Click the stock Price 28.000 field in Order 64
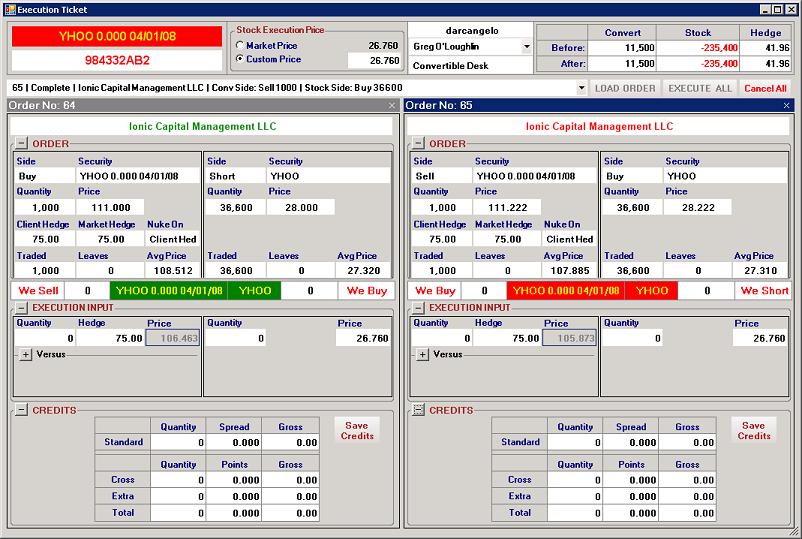 pyautogui.click(x=301, y=207)
